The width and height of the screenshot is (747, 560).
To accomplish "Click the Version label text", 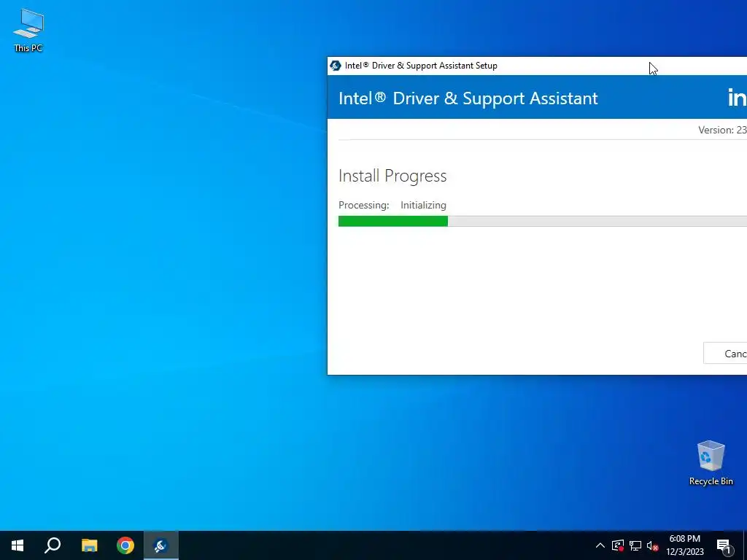I will coord(722,130).
